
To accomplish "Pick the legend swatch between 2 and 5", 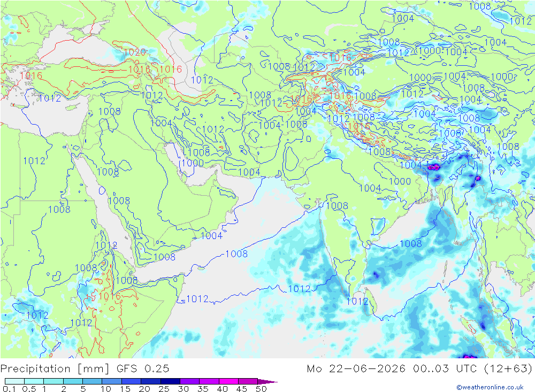I will pos(73,381).
